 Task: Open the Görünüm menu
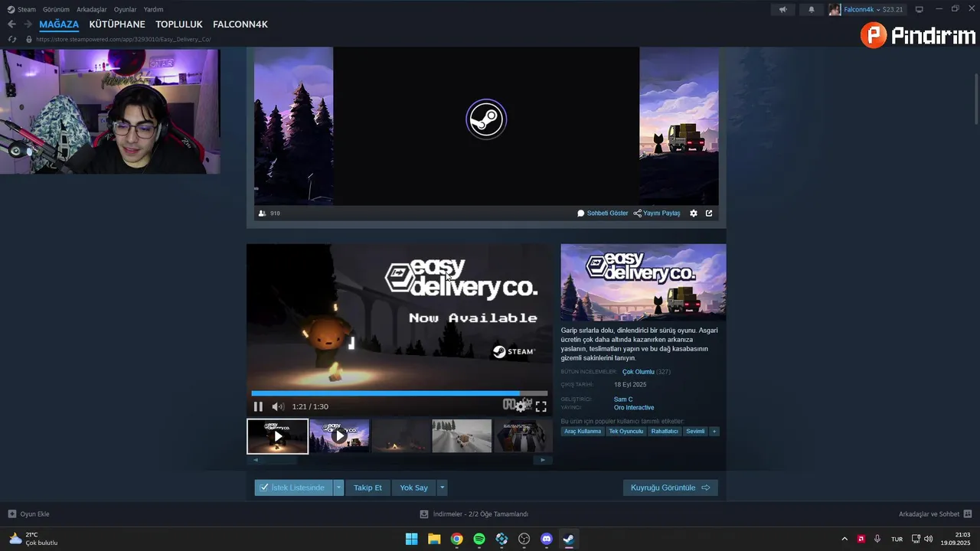tap(56, 9)
